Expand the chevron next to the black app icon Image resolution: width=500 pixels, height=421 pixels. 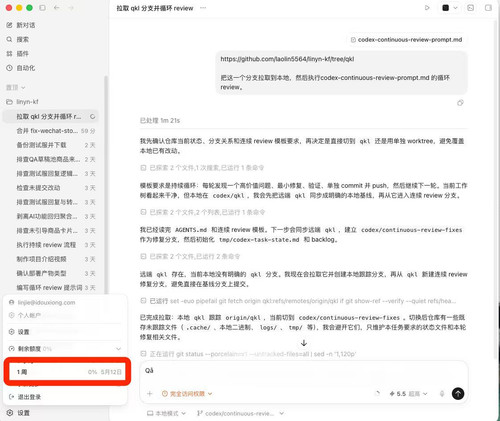coord(455,8)
